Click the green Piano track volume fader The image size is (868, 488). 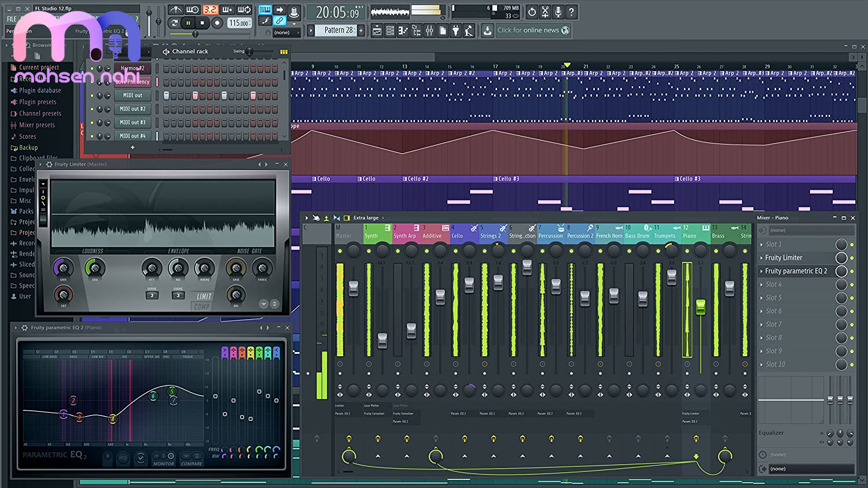[700, 307]
